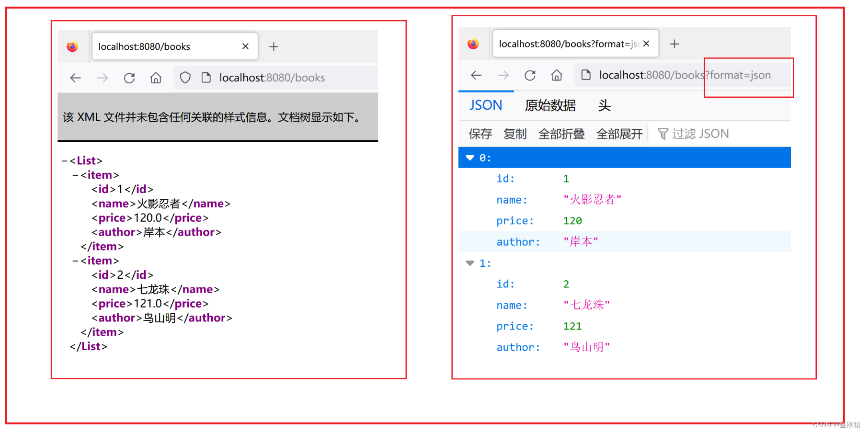Switch to 原始数据 raw data tab

(x=550, y=105)
